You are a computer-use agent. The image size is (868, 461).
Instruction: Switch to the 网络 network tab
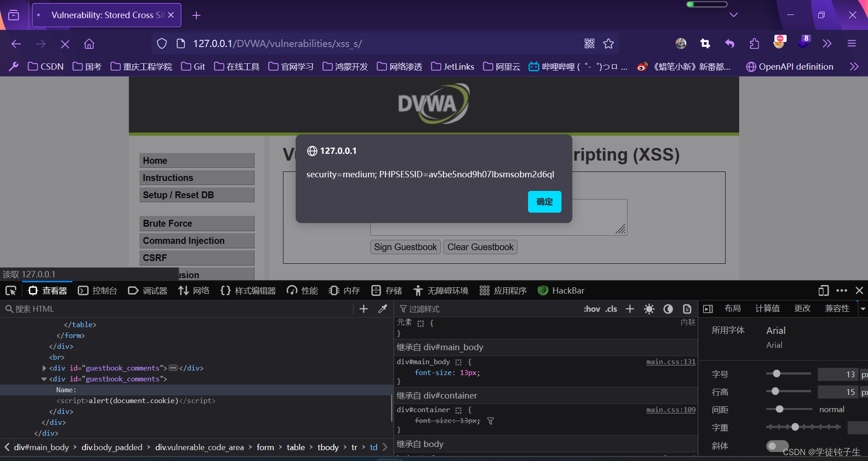pos(194,290)
